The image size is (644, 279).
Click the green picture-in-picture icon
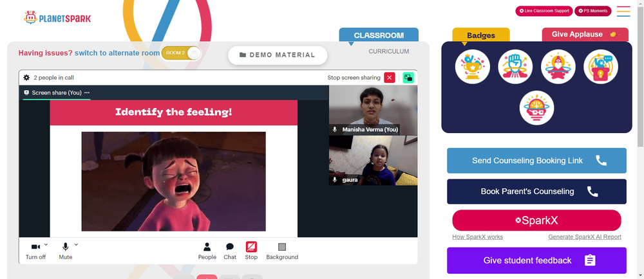408,77
